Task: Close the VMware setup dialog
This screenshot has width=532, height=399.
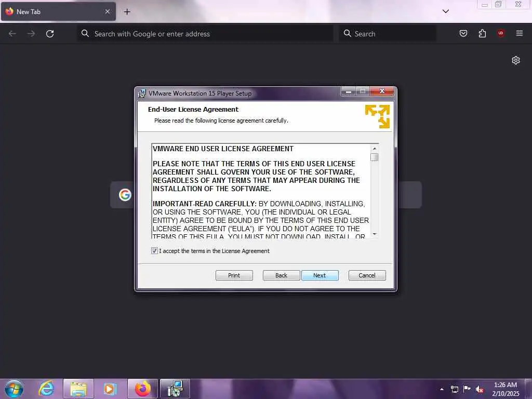Action: pyautogui.click(x=382, y=91)
